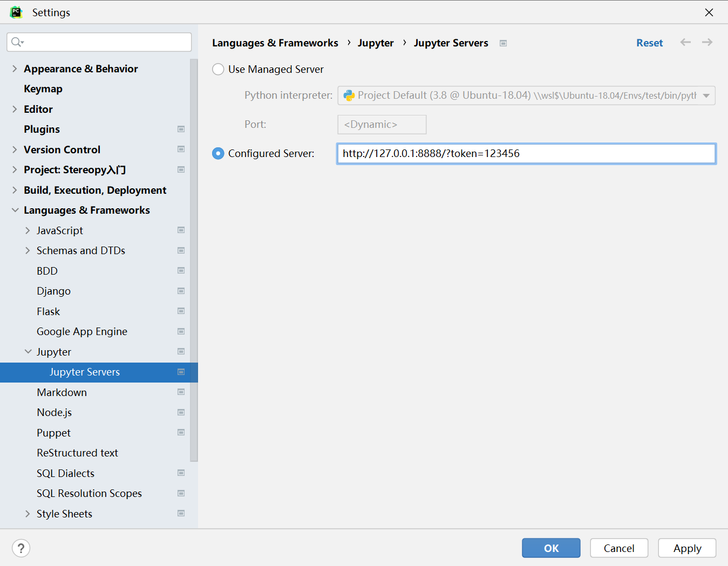728x566 pixels.
Task: Expand the Appearance & Behavior section
Action: pyautogui.click(x=15, y=69)
